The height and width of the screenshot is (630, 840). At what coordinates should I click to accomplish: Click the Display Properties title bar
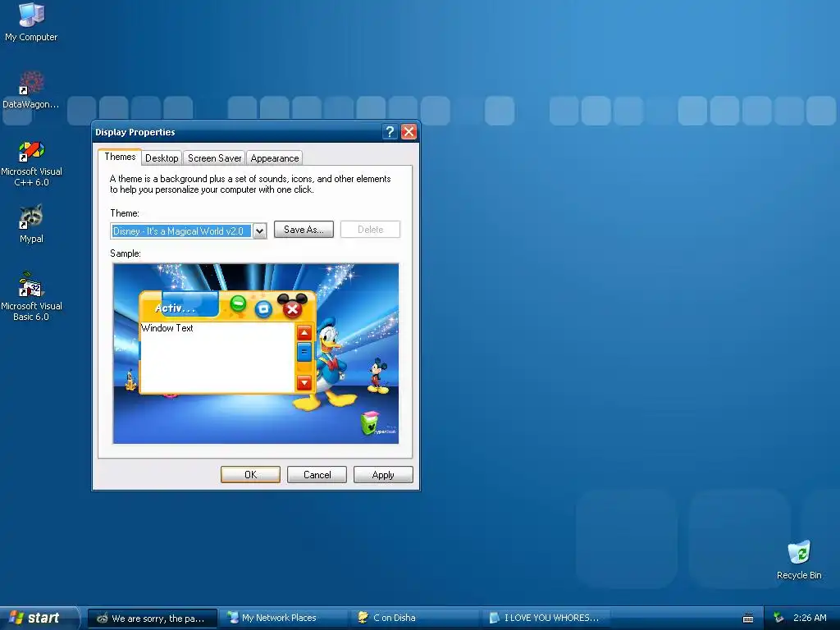235,132
